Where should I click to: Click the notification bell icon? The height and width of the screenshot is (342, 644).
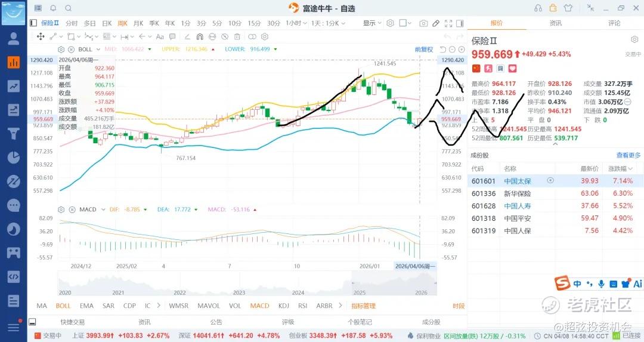pos(53,8)
